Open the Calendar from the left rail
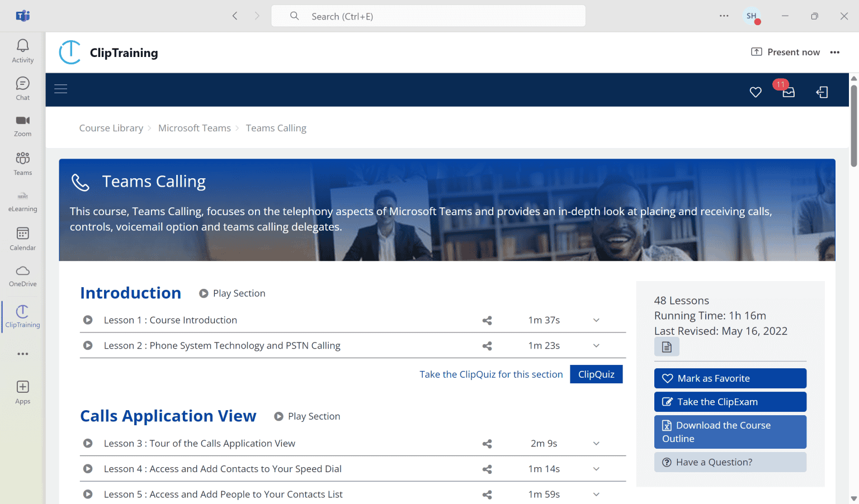 pyautogui.click(x=22, y=239)
